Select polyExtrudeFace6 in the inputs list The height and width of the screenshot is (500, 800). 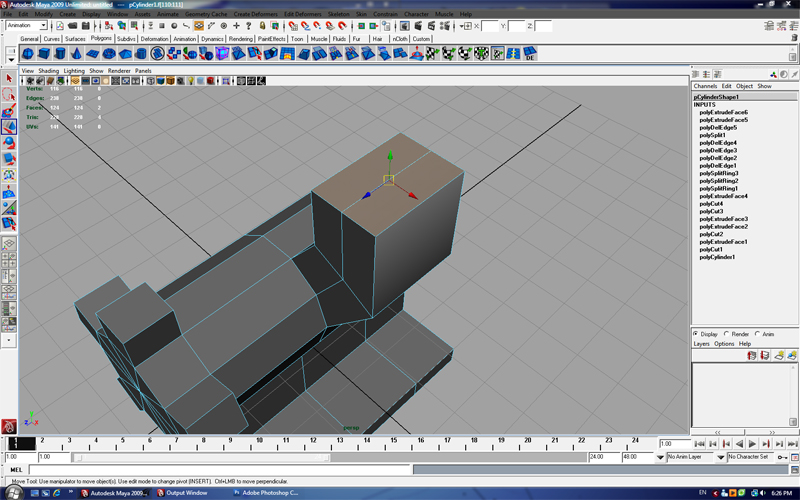[x=723, y=112]
